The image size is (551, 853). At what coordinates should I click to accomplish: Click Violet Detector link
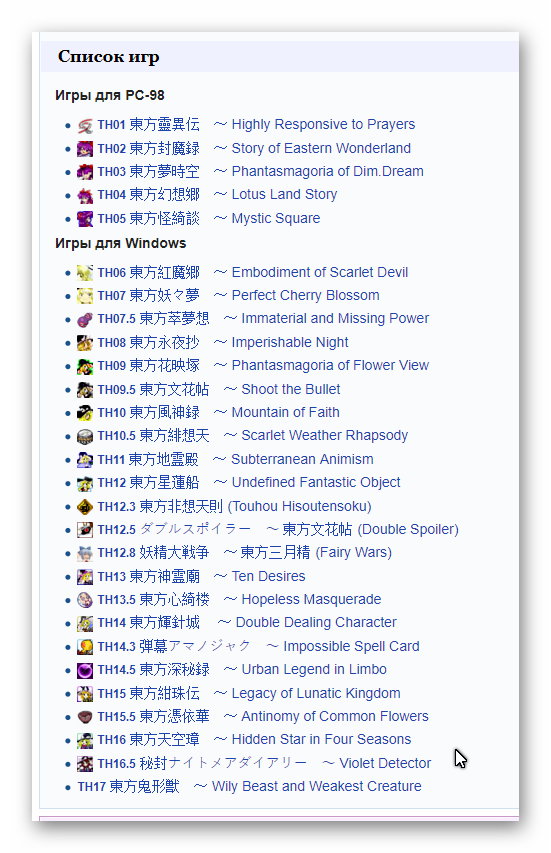(x=385, y=763)
